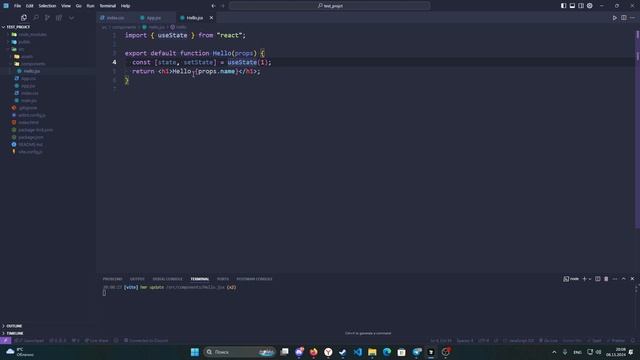Screen dimensions: 640x360
Task: Switch to the App.jsx editor tab
Action: [x=154, y=18]
